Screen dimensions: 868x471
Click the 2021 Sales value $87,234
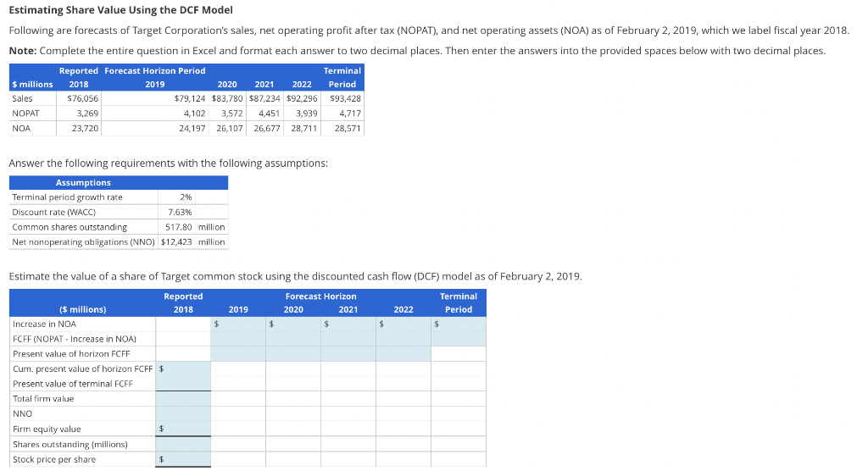[x=264, y=98]
